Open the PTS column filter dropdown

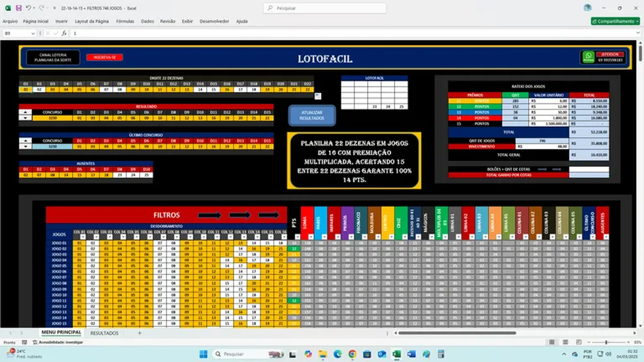click(297, 237)
